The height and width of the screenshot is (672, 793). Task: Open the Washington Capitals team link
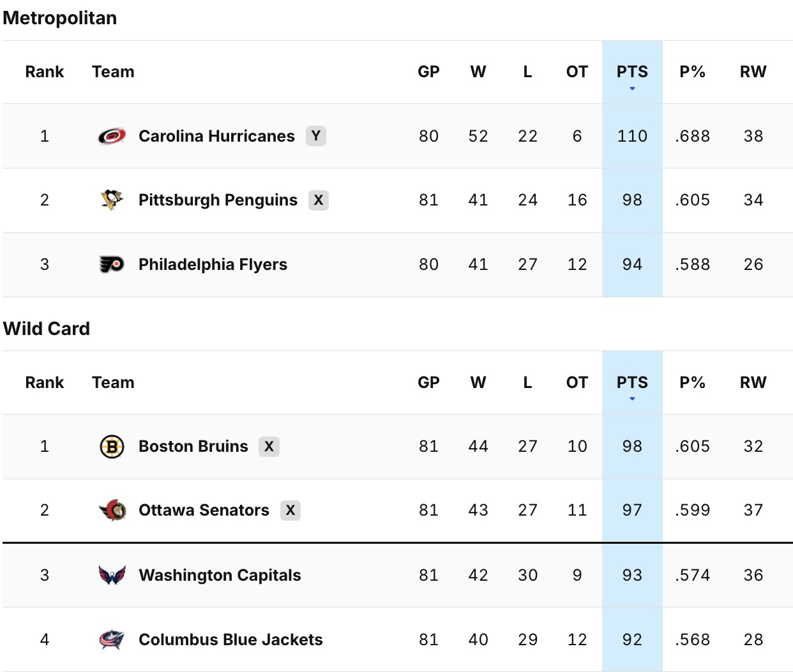[220, 575]
